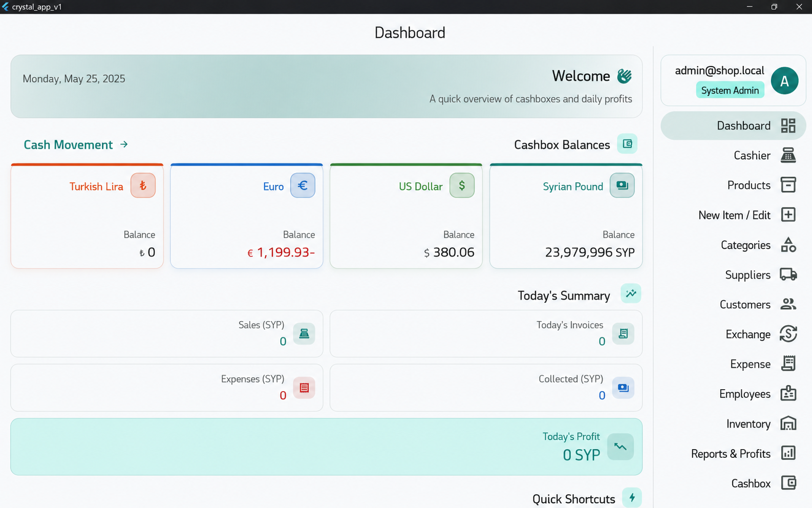This screenshot has height=508, width=812.
Task: Click the Suppliers truck icon
Action: (788, 274)
